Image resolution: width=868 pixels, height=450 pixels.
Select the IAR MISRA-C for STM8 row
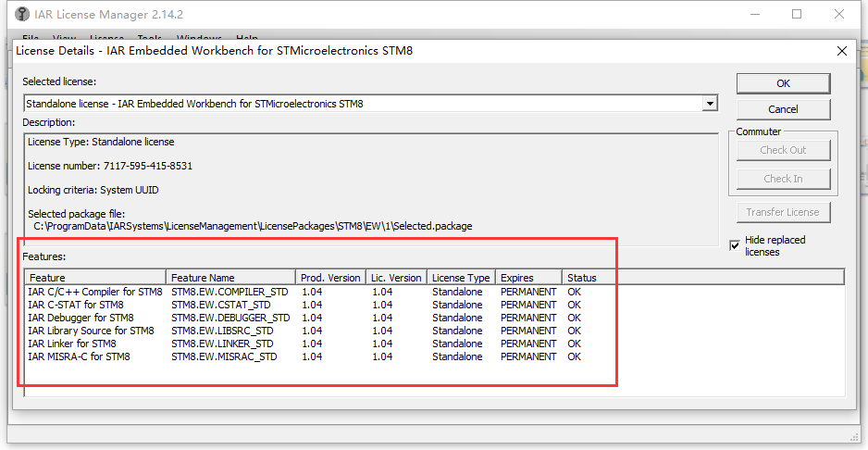(x=435, y=356)
